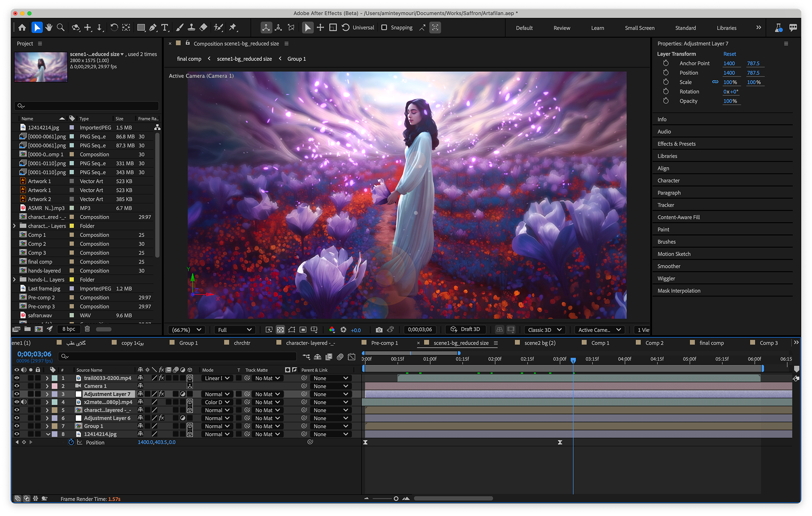
Task: Open the scene2 bg (2) timeline tab
Action: click(540, 343)
